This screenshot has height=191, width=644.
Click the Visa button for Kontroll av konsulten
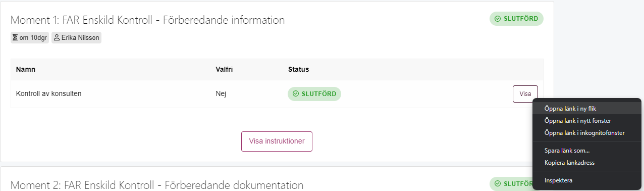[525, 94]
